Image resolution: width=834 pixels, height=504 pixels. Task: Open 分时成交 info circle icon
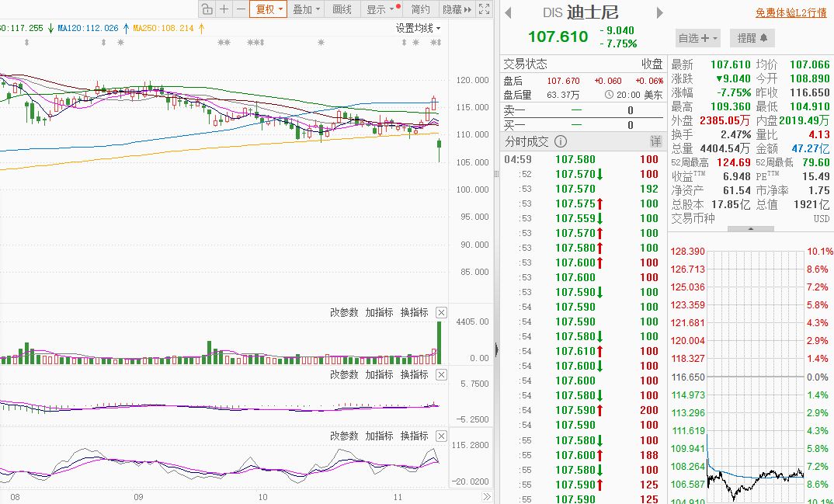coord(561,141)
